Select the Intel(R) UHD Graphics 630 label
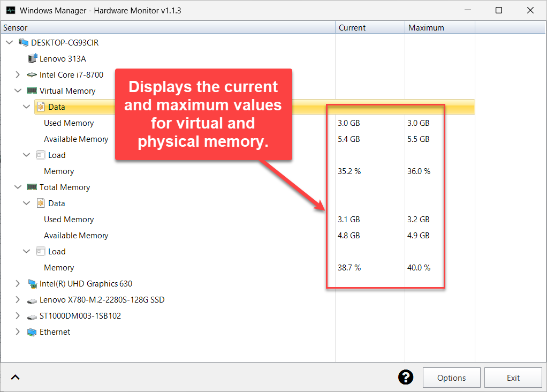The width and height of the screenshot is (547, 392). [x=86, y=283]
